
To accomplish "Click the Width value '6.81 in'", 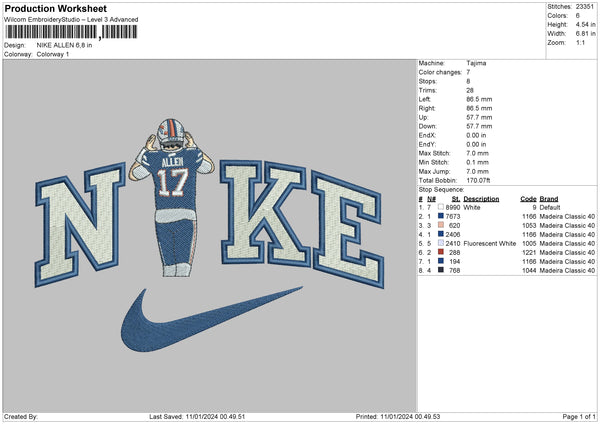I will 585,34.
